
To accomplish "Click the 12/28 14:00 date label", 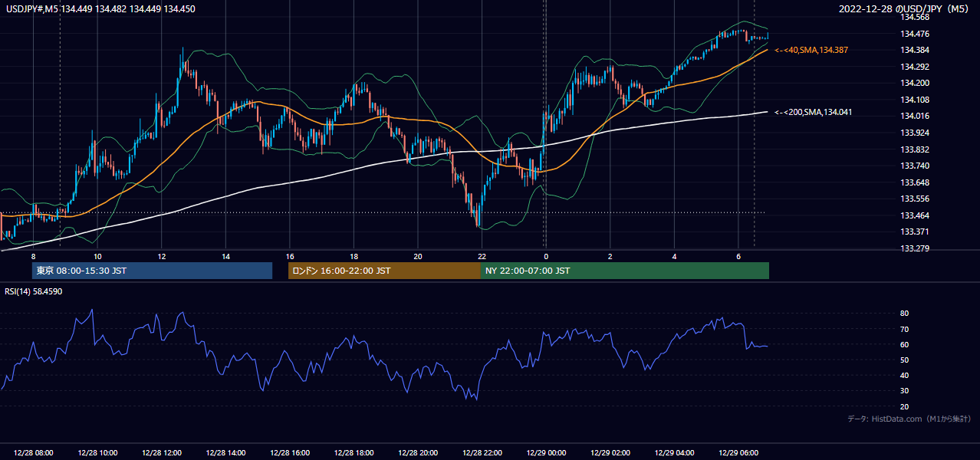I will [x=225, y=453].
